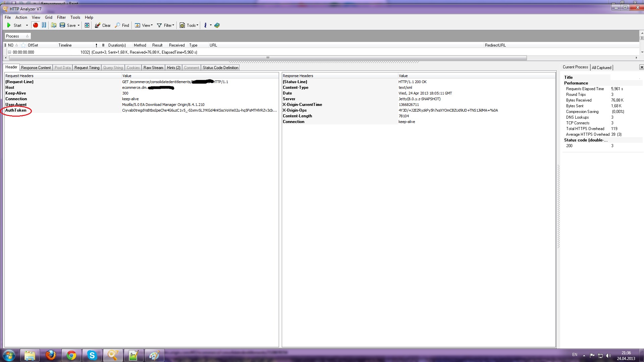Switch to the All Captured tab
Image resolution: width=644 pixels, height=362 pixels.
coord(601,68)
